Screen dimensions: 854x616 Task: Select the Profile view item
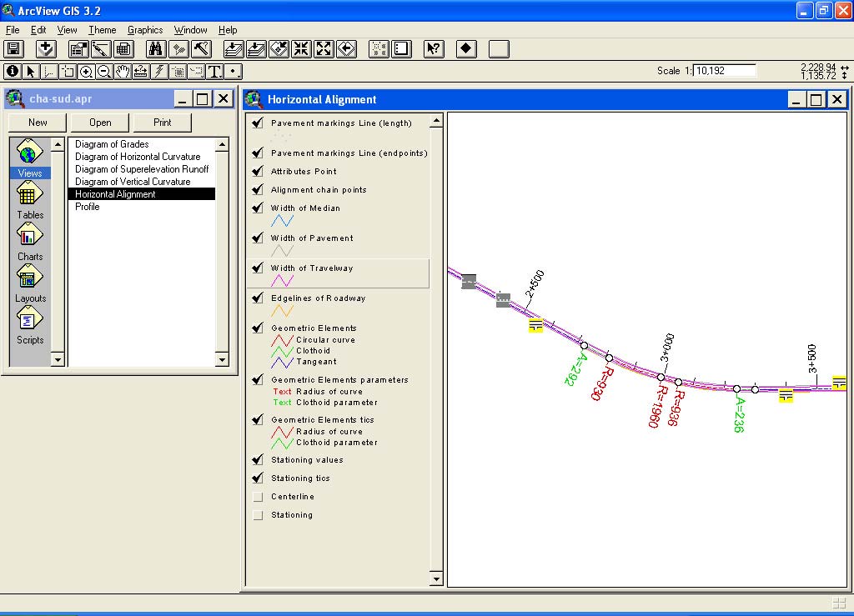[x=87, y=207]
